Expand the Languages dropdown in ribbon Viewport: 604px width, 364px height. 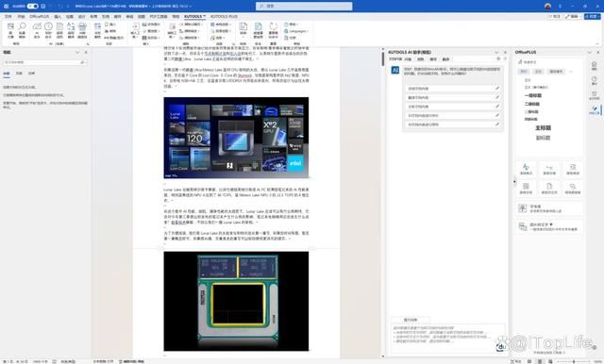(x=296, y=31)
